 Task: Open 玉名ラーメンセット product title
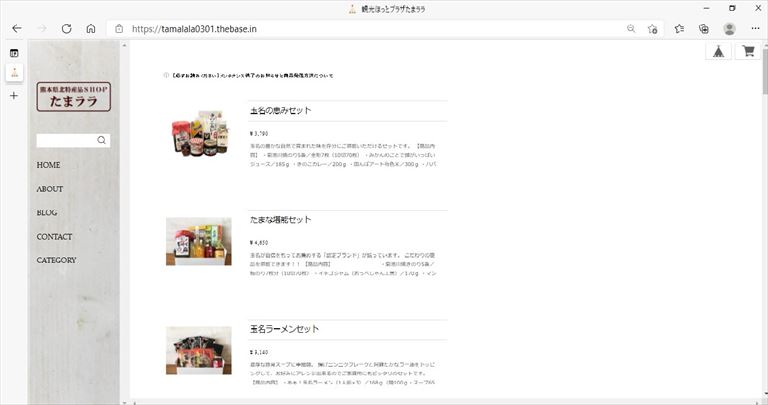tap(284, 329)
